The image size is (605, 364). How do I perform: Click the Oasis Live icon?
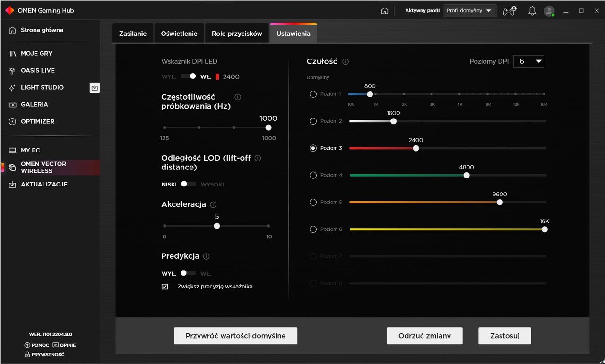[12, 71]
